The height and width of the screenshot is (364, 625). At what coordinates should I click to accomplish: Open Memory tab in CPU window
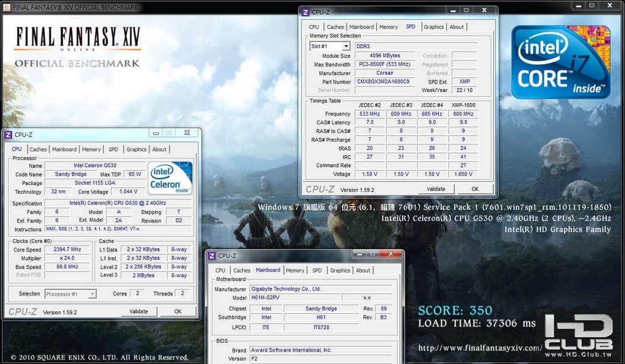click(x=92, y=149)
